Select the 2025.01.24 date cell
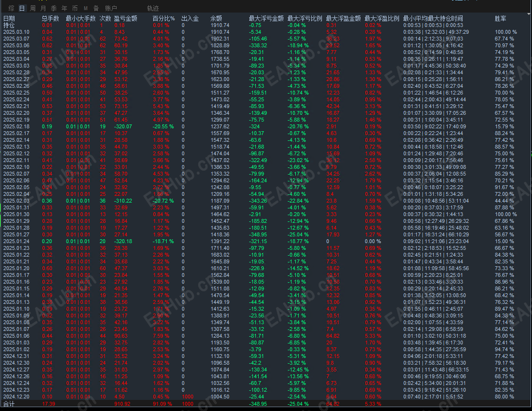This screenshot has width=532, height=411. [16, 241]
